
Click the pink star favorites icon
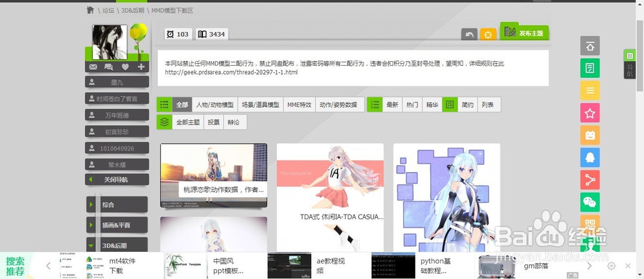click(x=590, y=113)
